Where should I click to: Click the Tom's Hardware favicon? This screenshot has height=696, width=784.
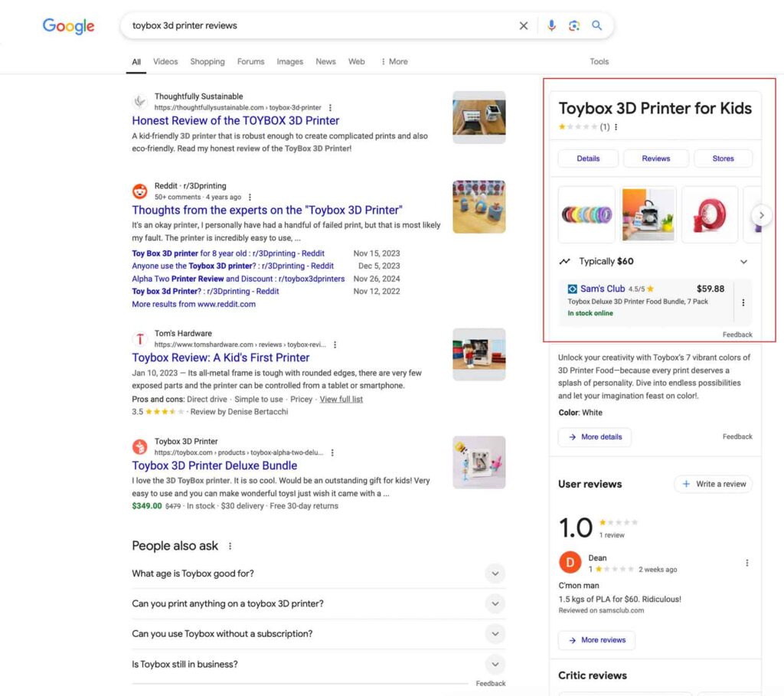(140, 339)
